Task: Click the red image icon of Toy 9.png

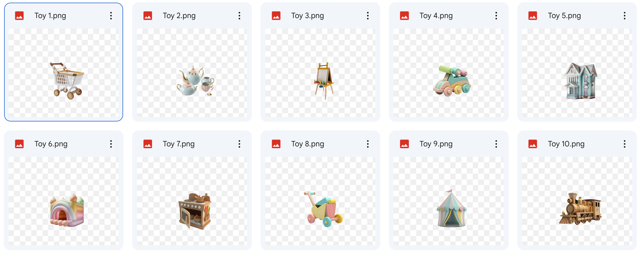Action: [404, 144]
